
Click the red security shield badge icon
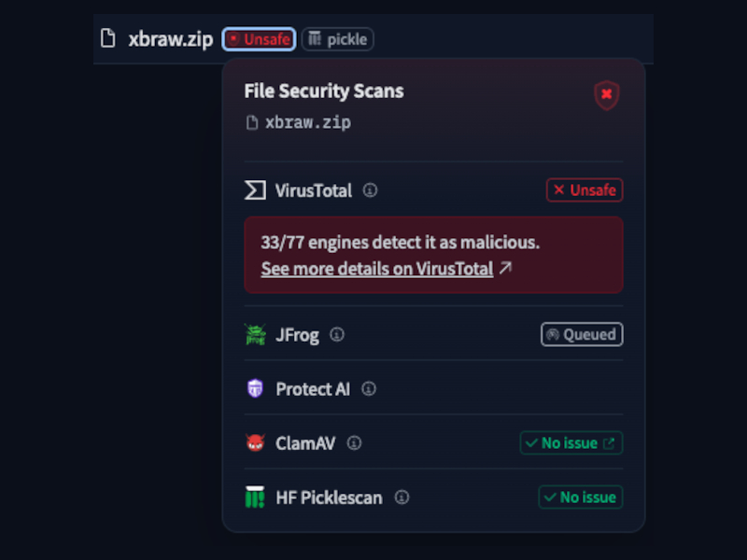606,95
